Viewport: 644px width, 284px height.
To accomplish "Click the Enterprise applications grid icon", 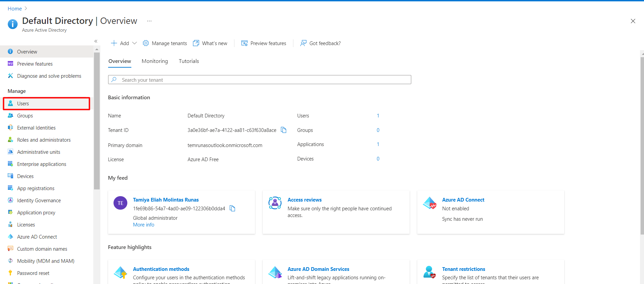I will [x=10, y=164].
